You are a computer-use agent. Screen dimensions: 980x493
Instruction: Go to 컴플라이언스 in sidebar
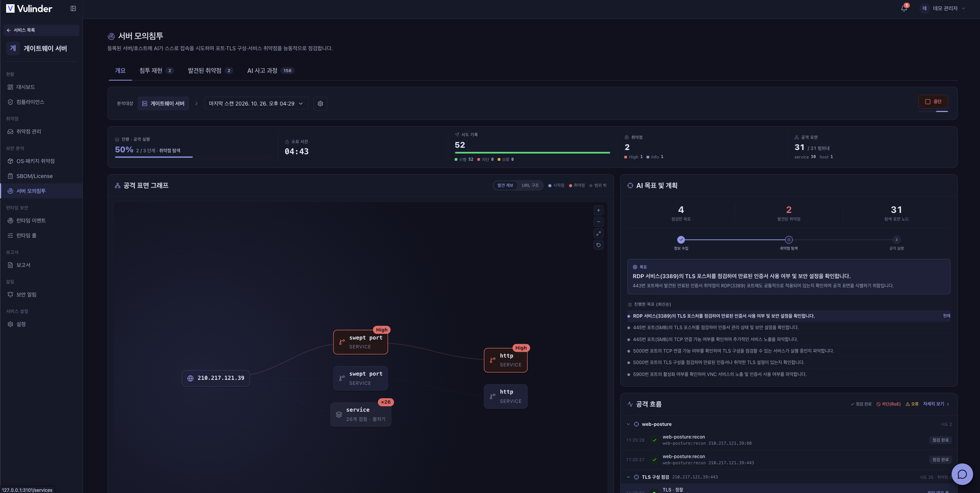tap(41, 102)
